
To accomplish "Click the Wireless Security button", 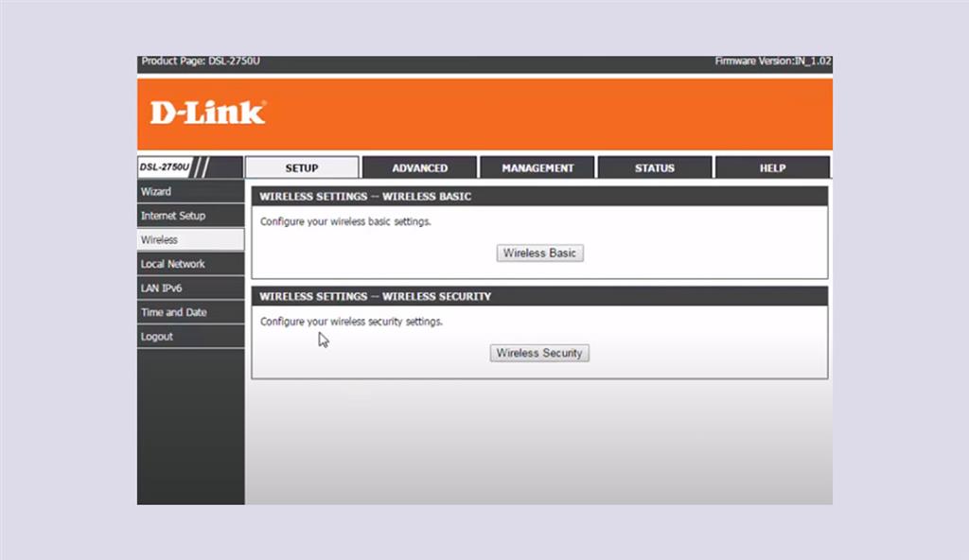I will 539,353.
